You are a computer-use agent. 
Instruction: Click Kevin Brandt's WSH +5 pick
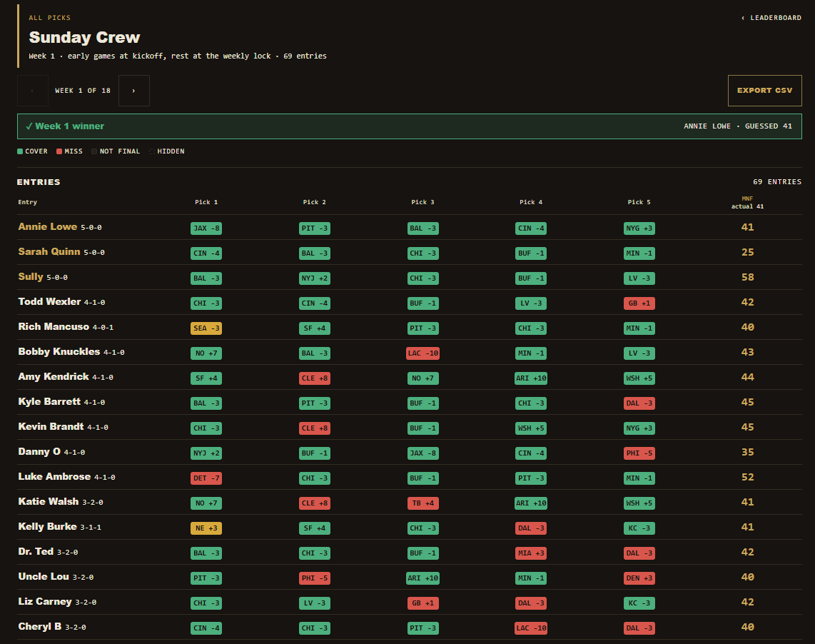click(x=531, y=428)
